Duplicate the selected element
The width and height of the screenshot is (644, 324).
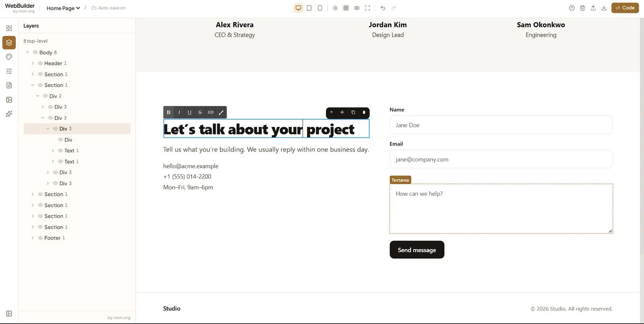click(353, 112)
